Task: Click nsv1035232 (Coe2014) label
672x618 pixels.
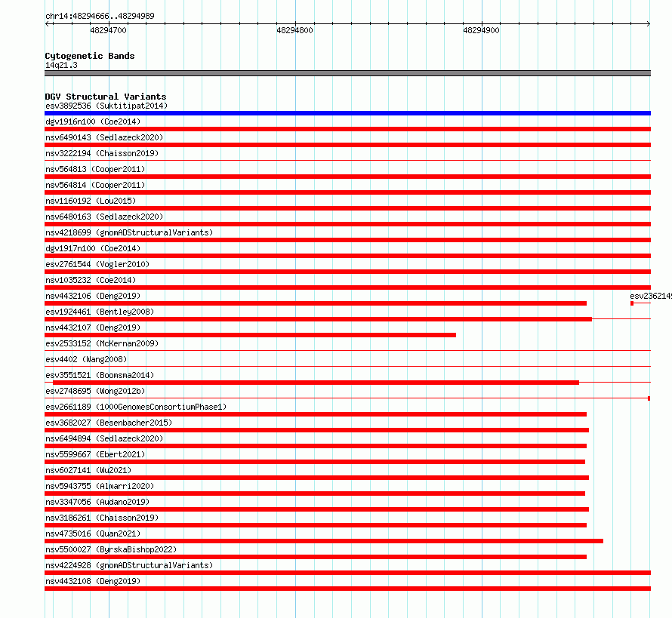Action: coord(91,280)
